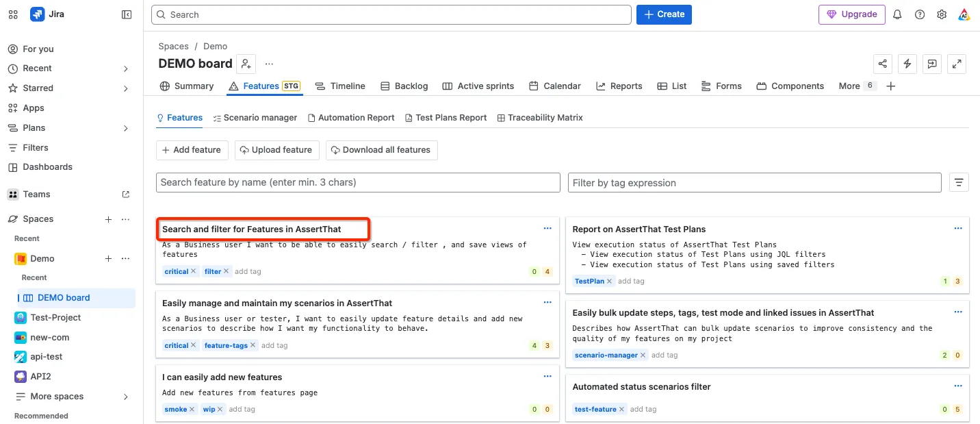Open the notifications bell icon

(x=897, y=14)
